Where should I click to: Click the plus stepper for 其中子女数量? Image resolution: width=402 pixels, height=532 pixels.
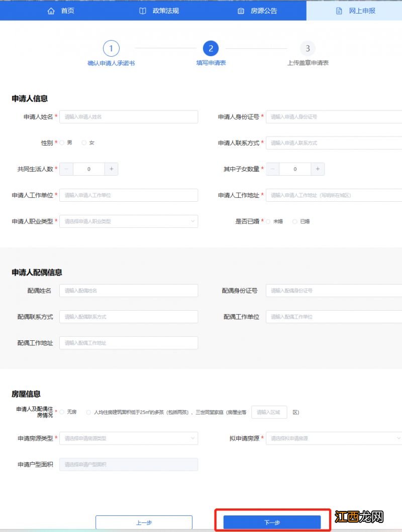tap(318, 169)
